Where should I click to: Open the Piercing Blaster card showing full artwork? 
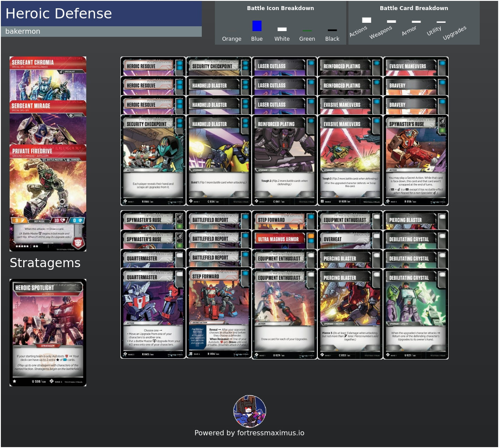click(x=350, y=314)
